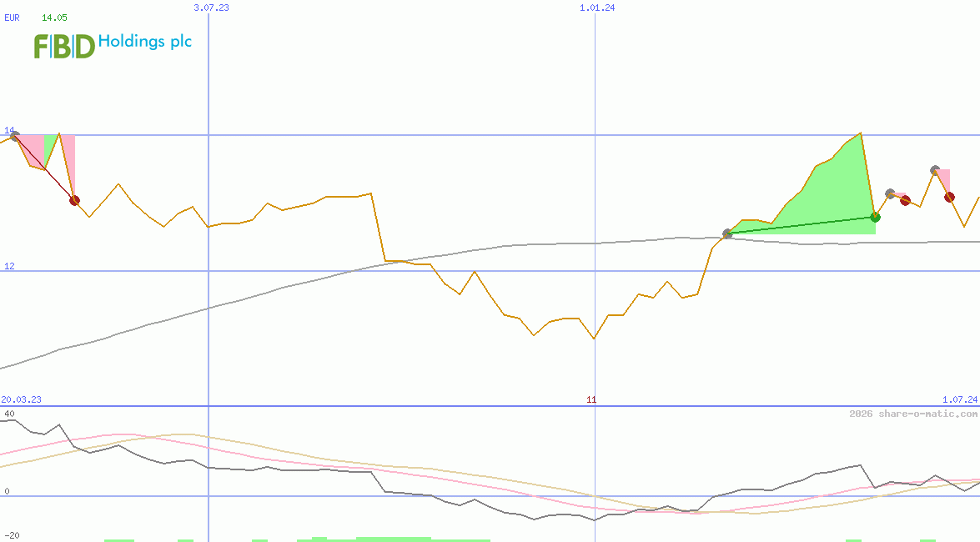The height and width of the screenshot is (542, 980).
Task: Open the EUR currency selector
Action: [x=11, y=18]
